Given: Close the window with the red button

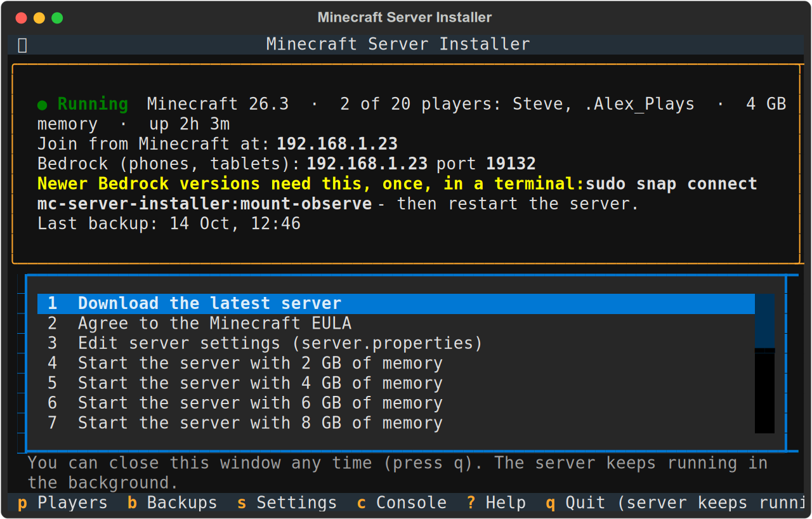Looking at the screenshot, I should [x=22, y=18].
